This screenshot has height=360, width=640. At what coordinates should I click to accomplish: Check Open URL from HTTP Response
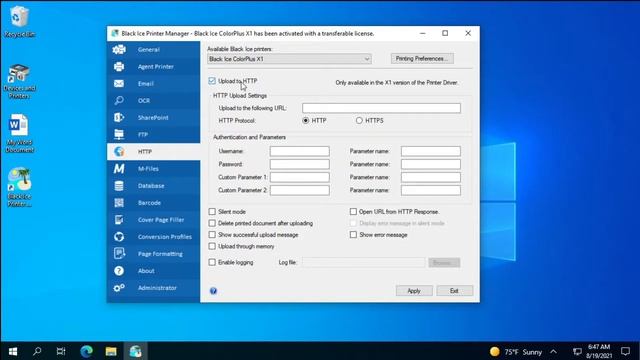pos(353,211)
